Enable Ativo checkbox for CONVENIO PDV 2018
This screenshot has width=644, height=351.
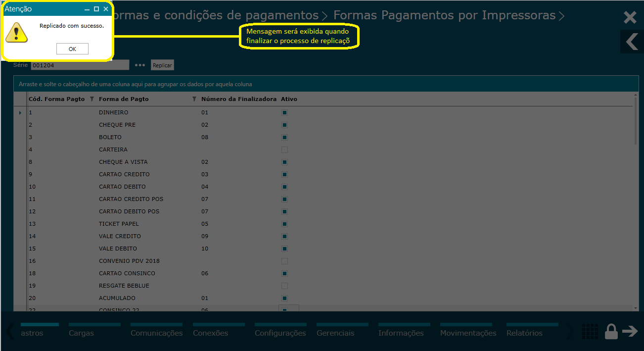(x=284, y=261)
